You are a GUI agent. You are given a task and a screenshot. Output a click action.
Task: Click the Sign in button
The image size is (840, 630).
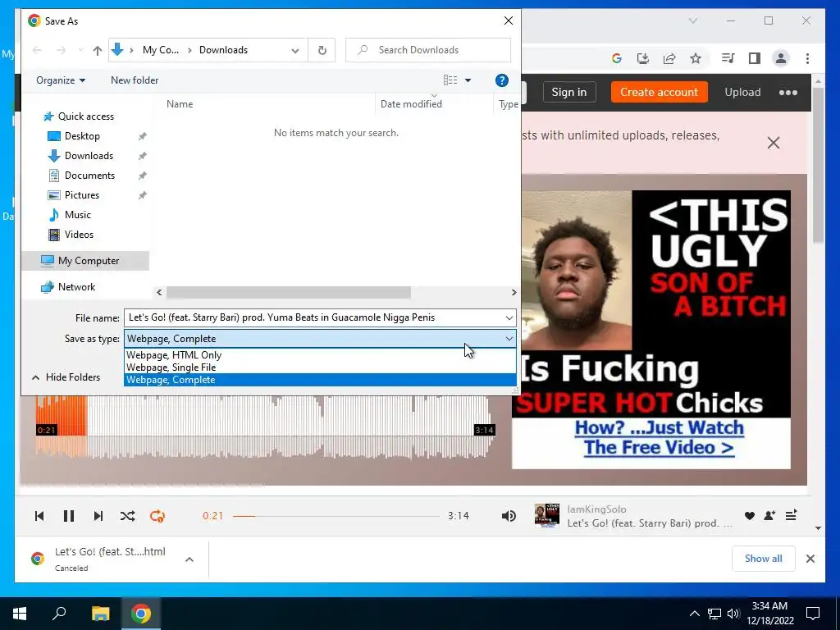coord(569,92)
